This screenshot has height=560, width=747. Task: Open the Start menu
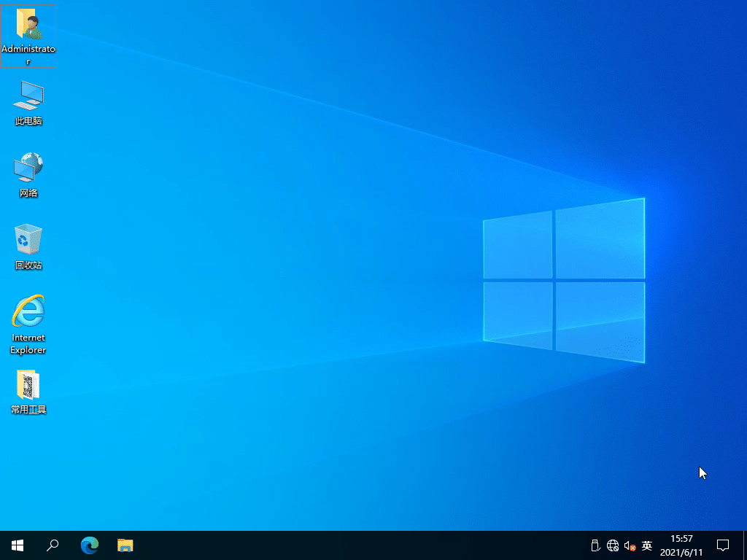tap(17, 545)
